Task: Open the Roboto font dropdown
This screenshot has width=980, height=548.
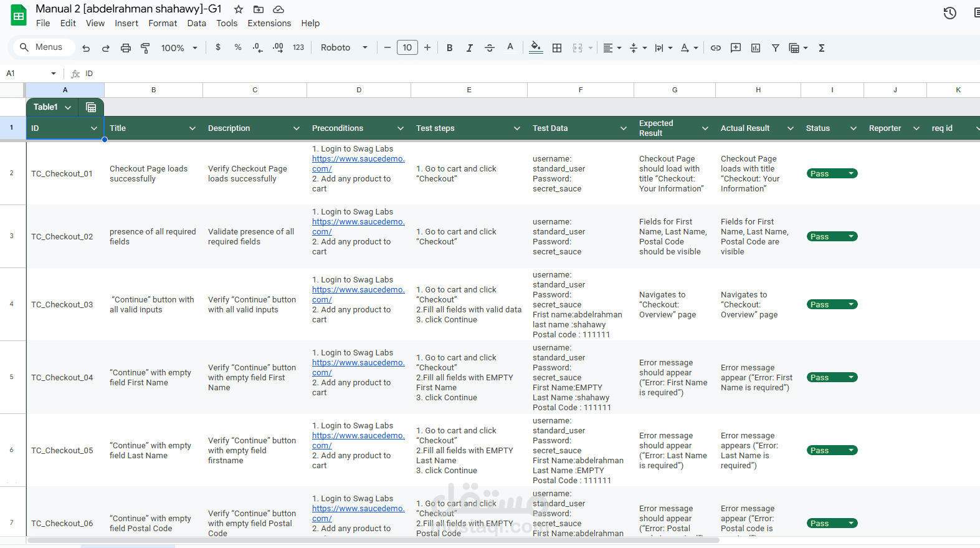Action: pos(344,47)
